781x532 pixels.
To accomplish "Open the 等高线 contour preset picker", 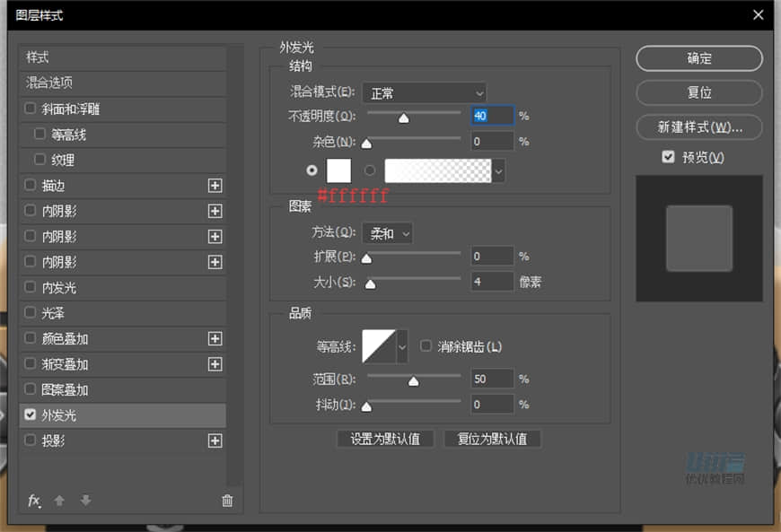I will click(401, 345).
